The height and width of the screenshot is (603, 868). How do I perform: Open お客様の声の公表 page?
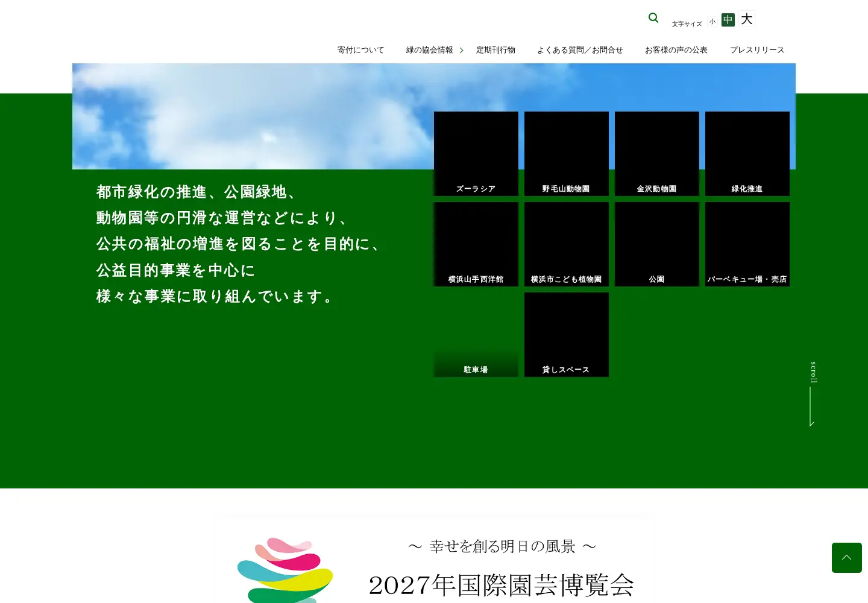tap(676, 50)
